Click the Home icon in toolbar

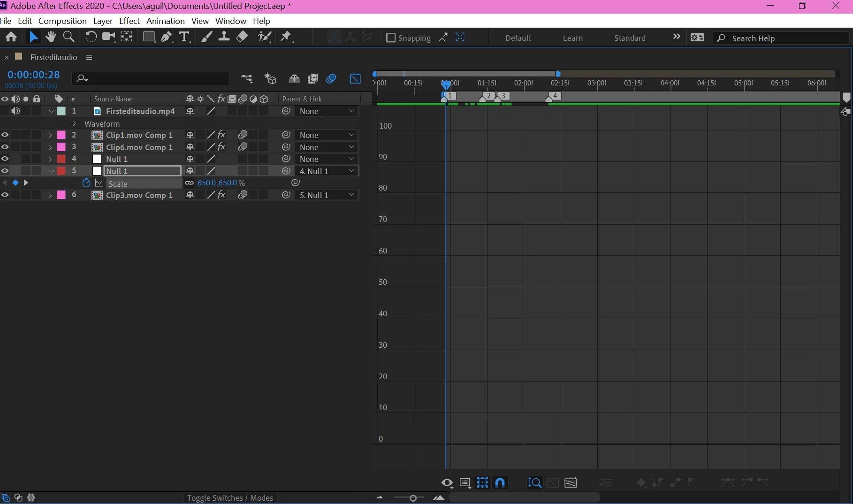click(11, 37)
